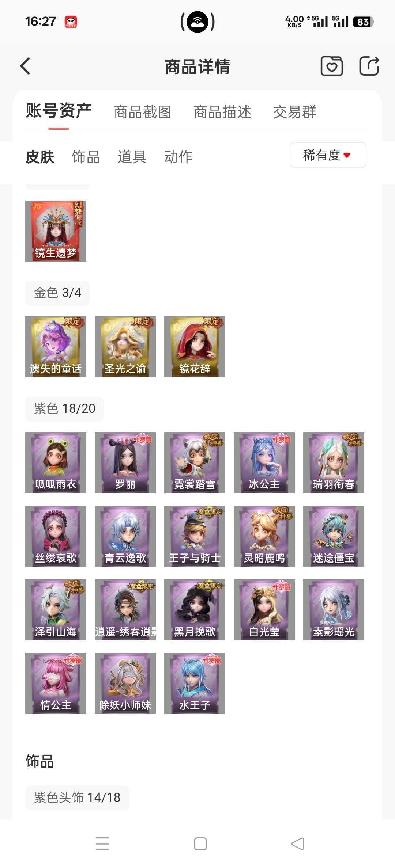Tap the back arrow icon
This screenshot has width=395, height=868.
(25, 66)
